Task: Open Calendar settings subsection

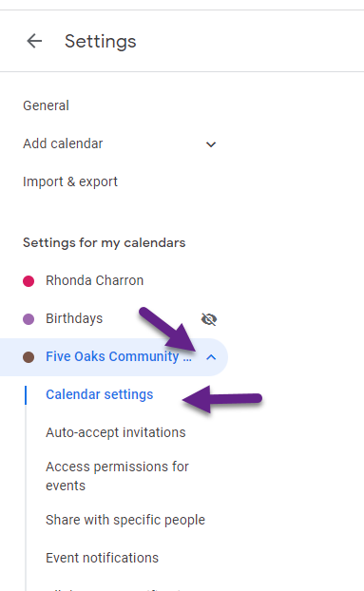Action: [x=100, y=394]
